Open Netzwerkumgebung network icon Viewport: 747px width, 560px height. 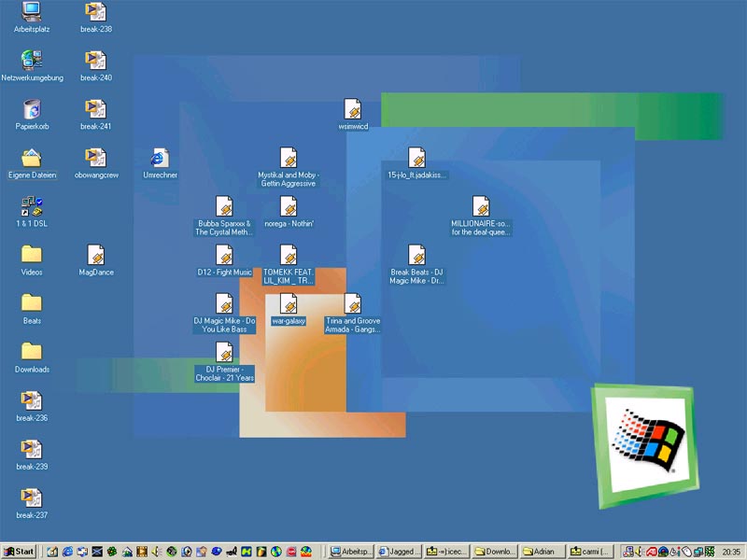point(32,61)
